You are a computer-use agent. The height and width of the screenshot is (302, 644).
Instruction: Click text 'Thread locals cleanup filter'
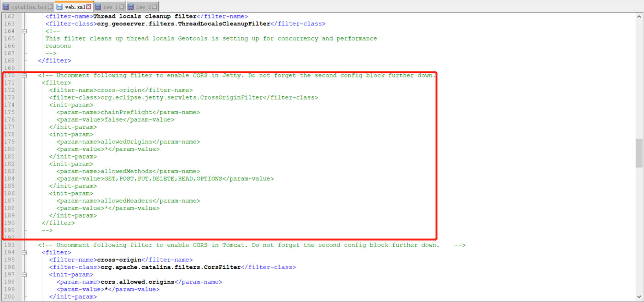[145, 17]
